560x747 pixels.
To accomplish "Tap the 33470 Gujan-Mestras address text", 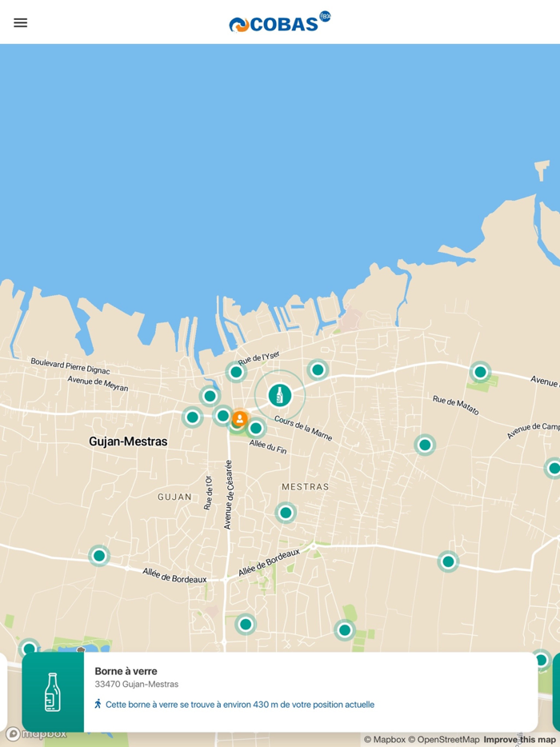I will pyautogui.click(x=136, y=684).
